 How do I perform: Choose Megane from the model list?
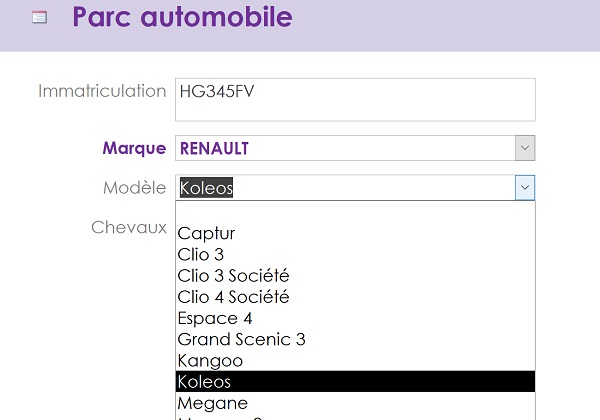click(355, 403)
